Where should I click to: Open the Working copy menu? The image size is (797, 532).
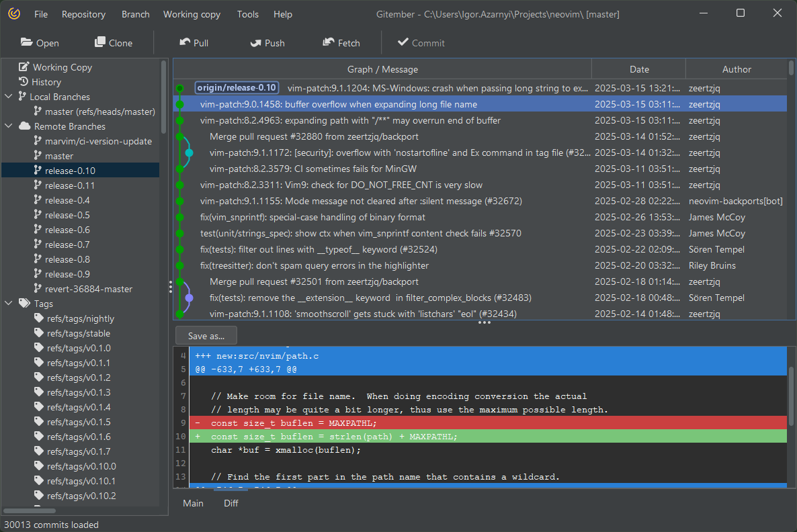pos(192,14)
